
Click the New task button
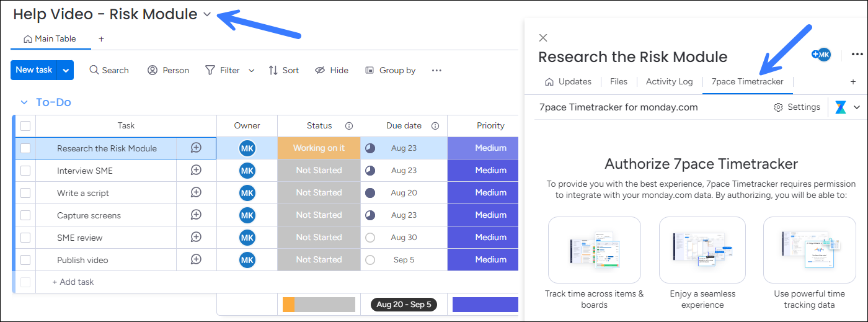34,70
